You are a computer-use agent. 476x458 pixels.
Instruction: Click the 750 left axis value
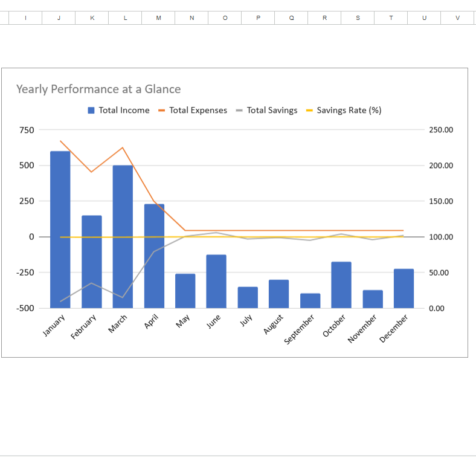click(x=27, y=131)
